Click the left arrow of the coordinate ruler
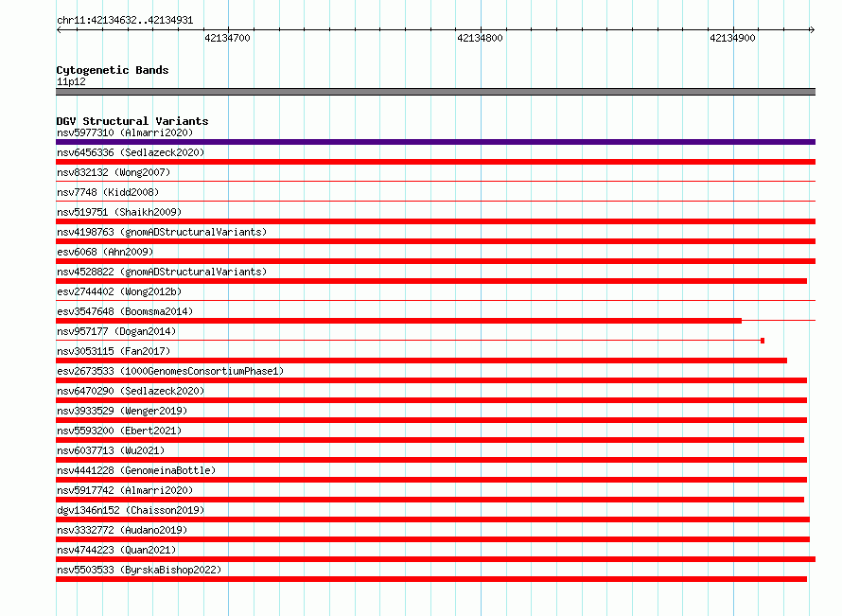This screenshot has width=842, height=616. point(59,29)
